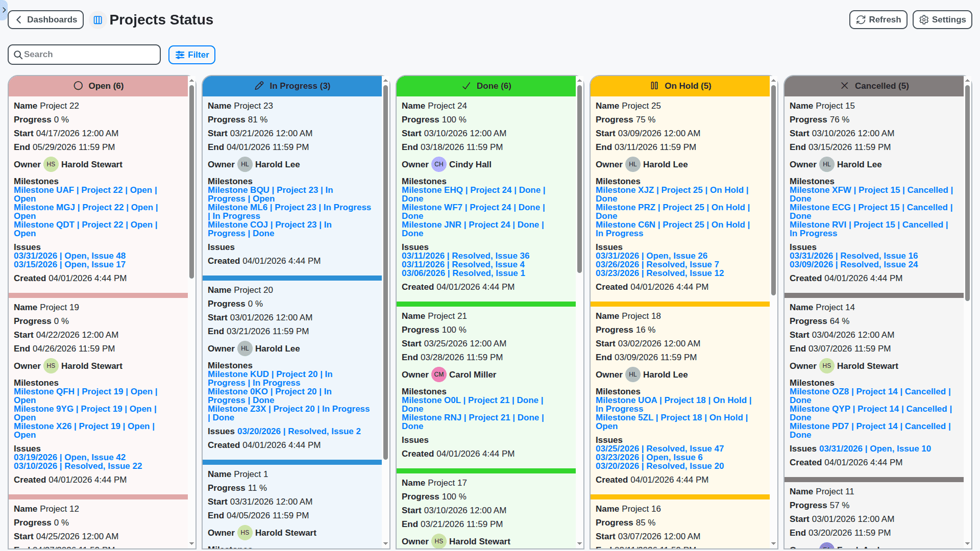Image resolution: width=980 pixels, height=551 pixels.
Task: Click Harold Stewart's HS avatar on Project 22
Action: coord(51,164)
